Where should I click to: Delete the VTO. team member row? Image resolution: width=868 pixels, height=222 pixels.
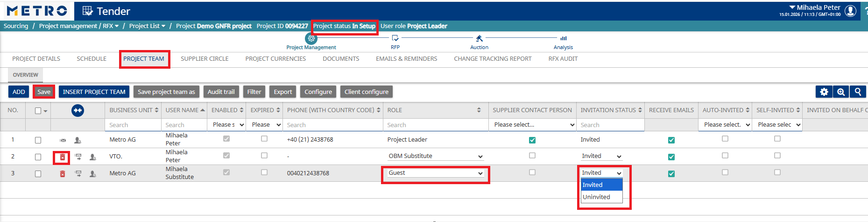click(x=62, y=157)
